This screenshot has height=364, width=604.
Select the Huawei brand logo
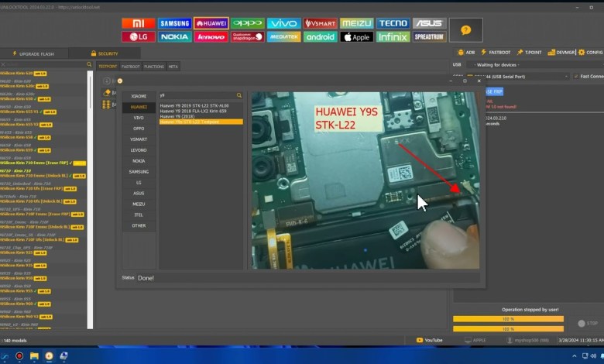(x=211, y=23)
